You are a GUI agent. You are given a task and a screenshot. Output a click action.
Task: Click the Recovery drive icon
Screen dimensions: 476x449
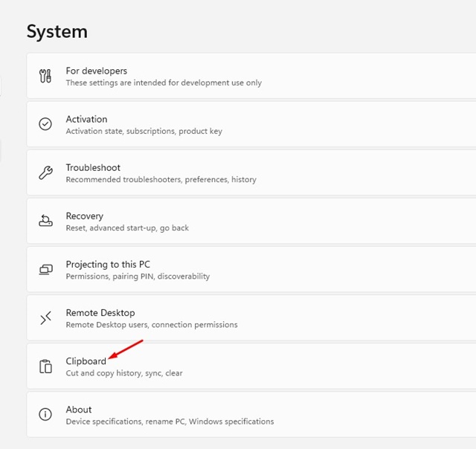tap(45, 221)
